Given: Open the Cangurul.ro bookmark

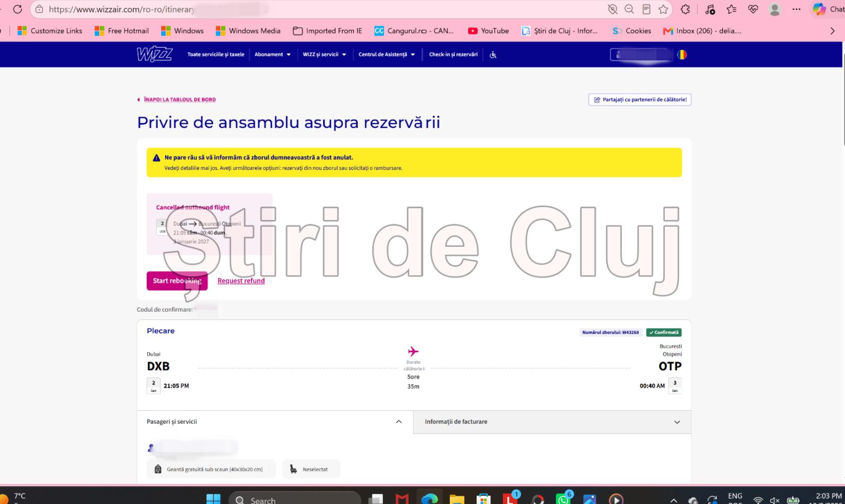Looking at the screenshot, I should [x=414, y=31].
